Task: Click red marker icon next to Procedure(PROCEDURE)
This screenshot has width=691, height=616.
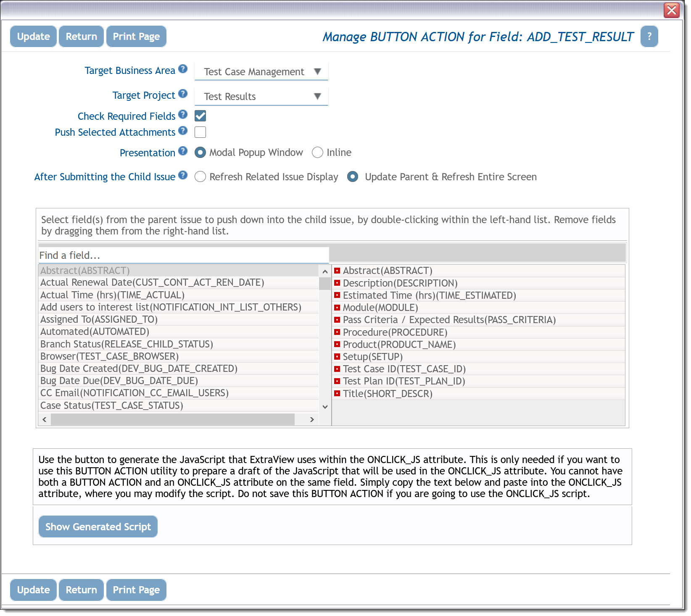Action: click(x=337, y=332)
